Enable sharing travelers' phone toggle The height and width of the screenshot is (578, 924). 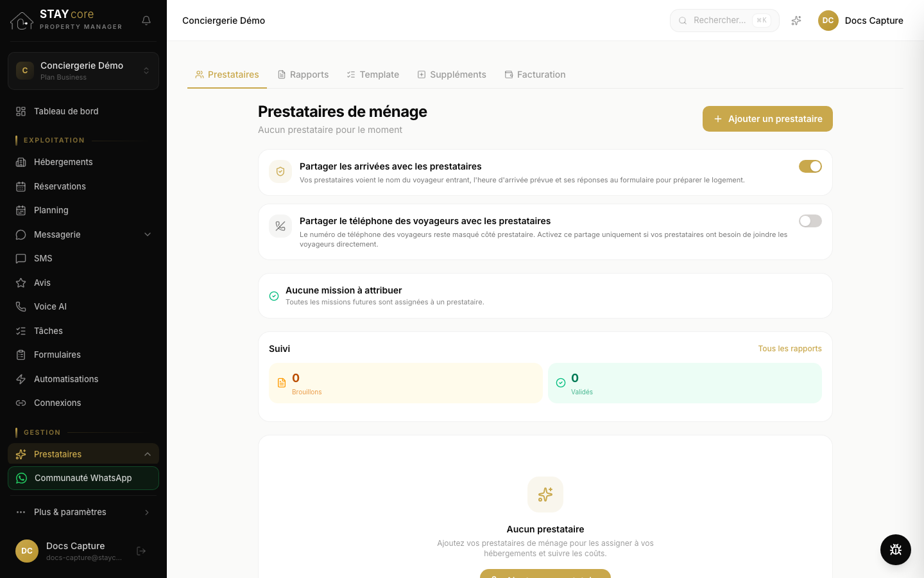click(x=810, y=221)
